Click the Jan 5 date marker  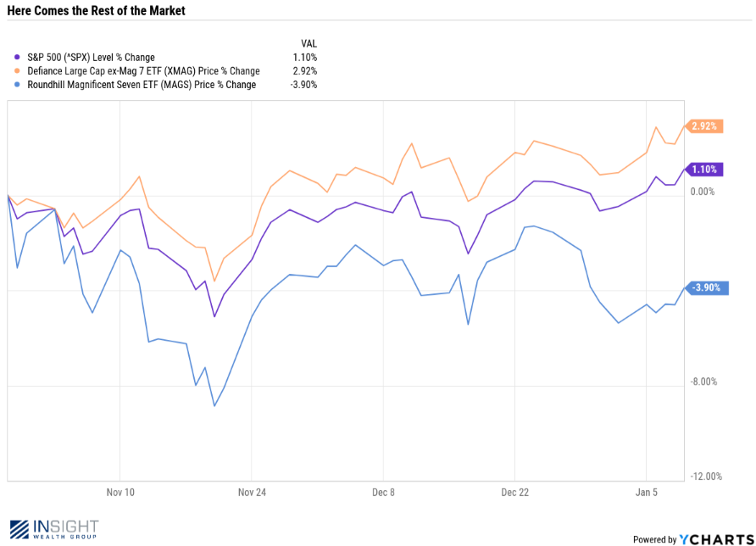(646, 492)
